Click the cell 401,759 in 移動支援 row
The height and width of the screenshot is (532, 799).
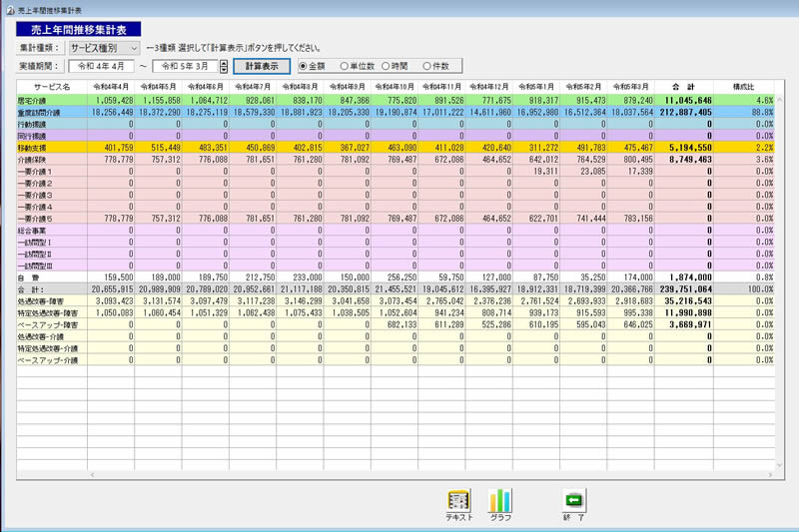[x=111, y=148]
